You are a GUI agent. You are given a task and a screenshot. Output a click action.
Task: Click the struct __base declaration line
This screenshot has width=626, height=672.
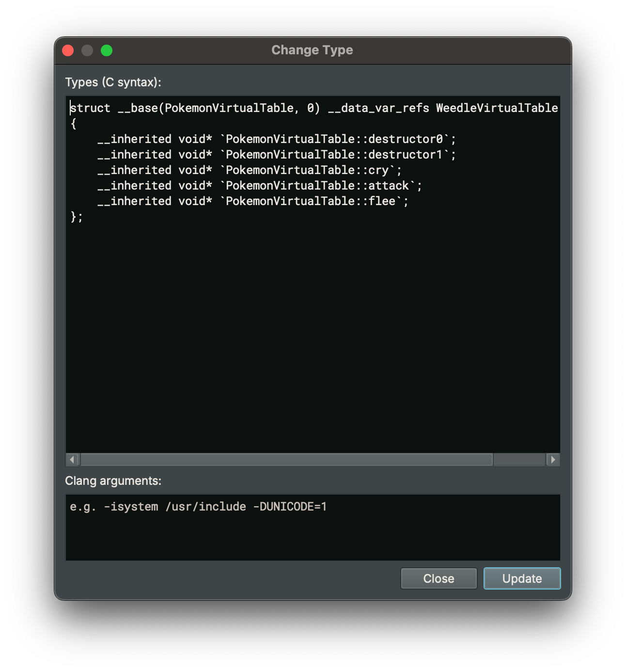point(314,108)
